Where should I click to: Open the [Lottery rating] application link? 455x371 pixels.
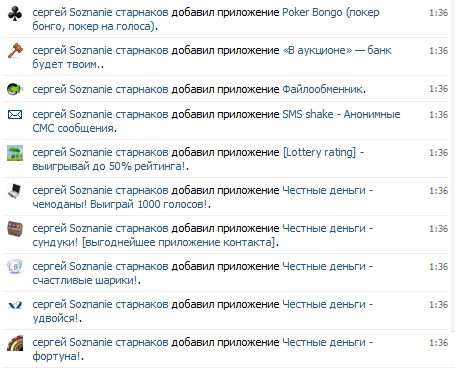pos(198,159)
